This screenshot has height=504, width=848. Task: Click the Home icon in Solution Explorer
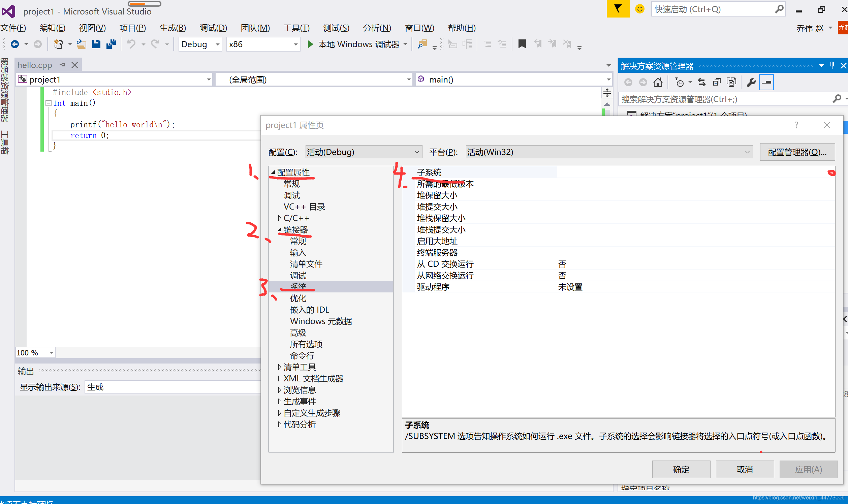658,82
